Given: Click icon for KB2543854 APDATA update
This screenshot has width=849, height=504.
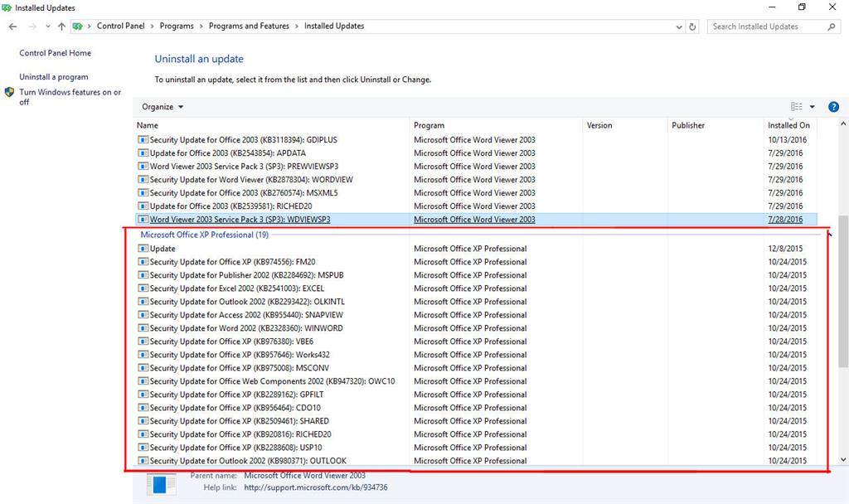Looking at the screenshot, I should (143, 153).
